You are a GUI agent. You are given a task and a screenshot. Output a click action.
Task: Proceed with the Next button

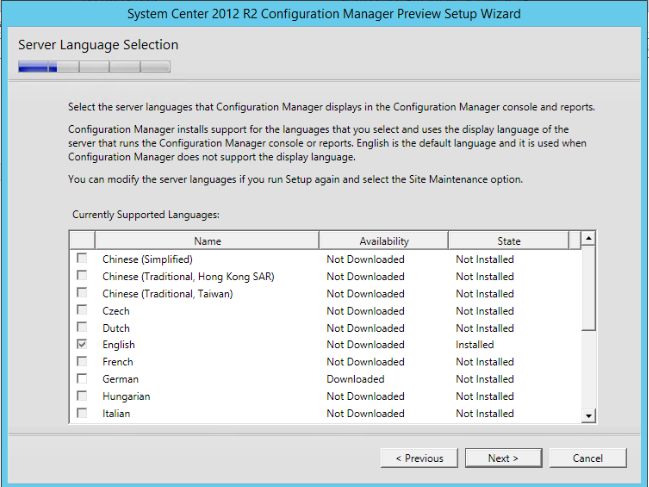pyautogui.click(x=503, y=458)
